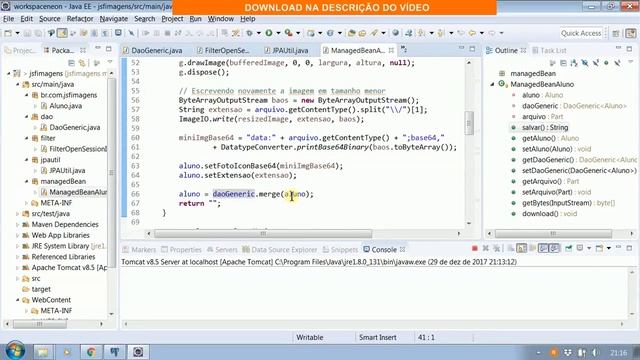640x360 pixels.
Task: Select the Java EE perspective icon
Action: [631, 33]
